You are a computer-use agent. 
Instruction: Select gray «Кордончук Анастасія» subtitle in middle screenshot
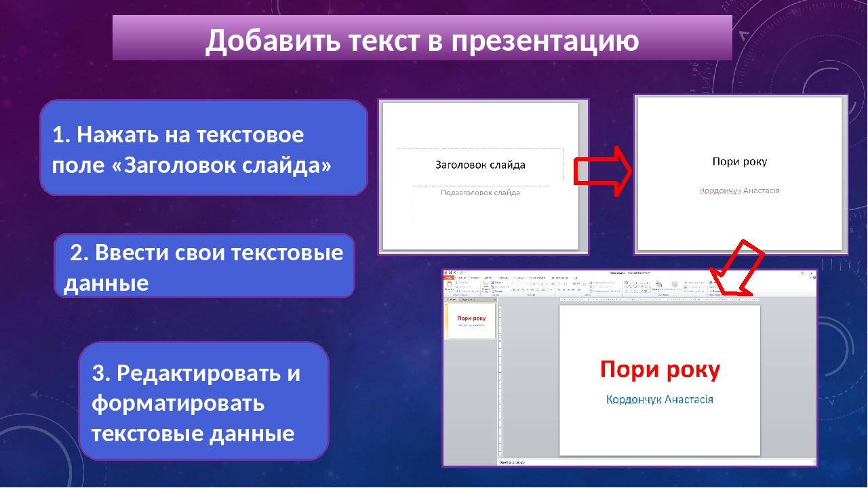click(740, 190)
